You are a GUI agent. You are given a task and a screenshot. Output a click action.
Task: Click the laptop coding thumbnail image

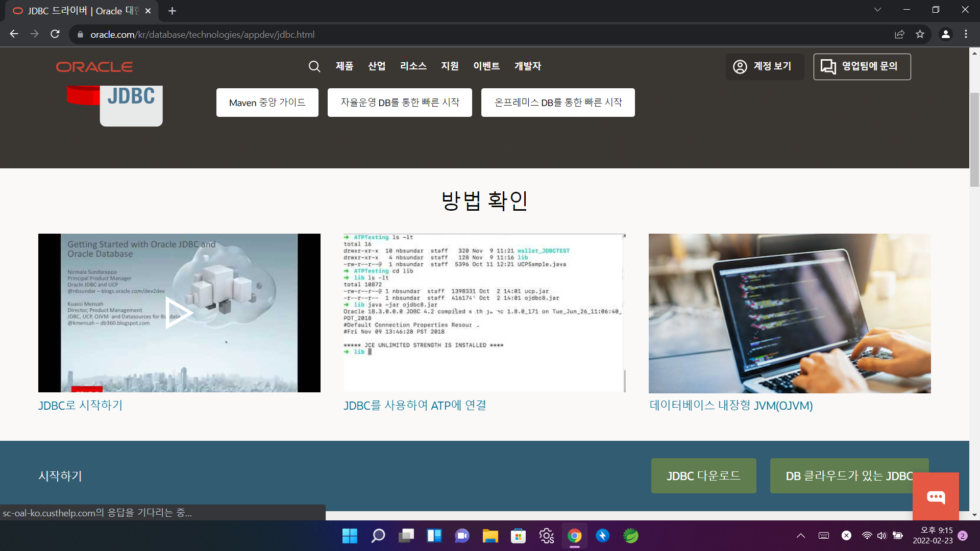789,313
